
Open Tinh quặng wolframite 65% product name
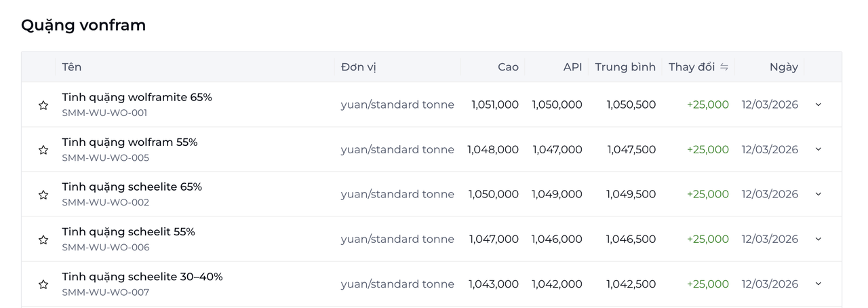(x=137, y=97)
